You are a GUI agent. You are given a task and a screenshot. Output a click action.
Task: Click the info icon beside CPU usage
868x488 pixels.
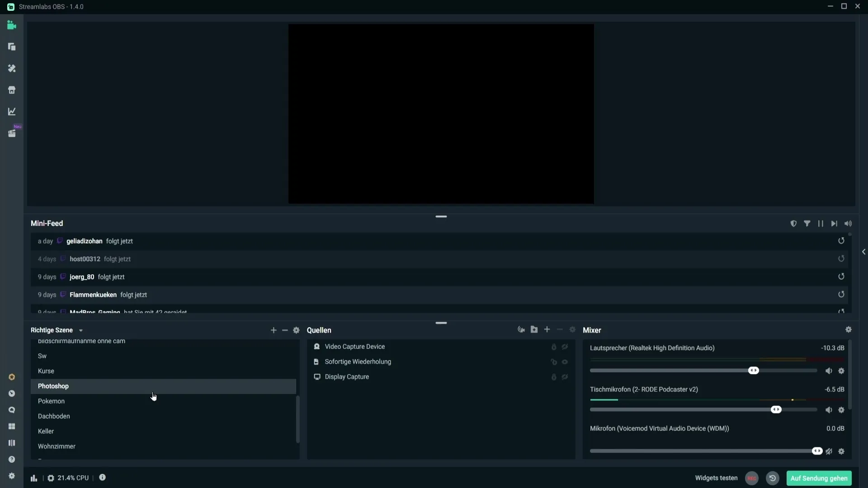pos(103,478)
